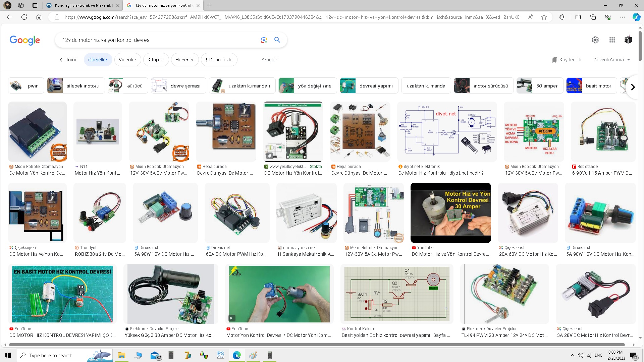The width and height of the screenshot is (644, 362).
Task: Open the Google apps grid
Action: click(612, 40)
